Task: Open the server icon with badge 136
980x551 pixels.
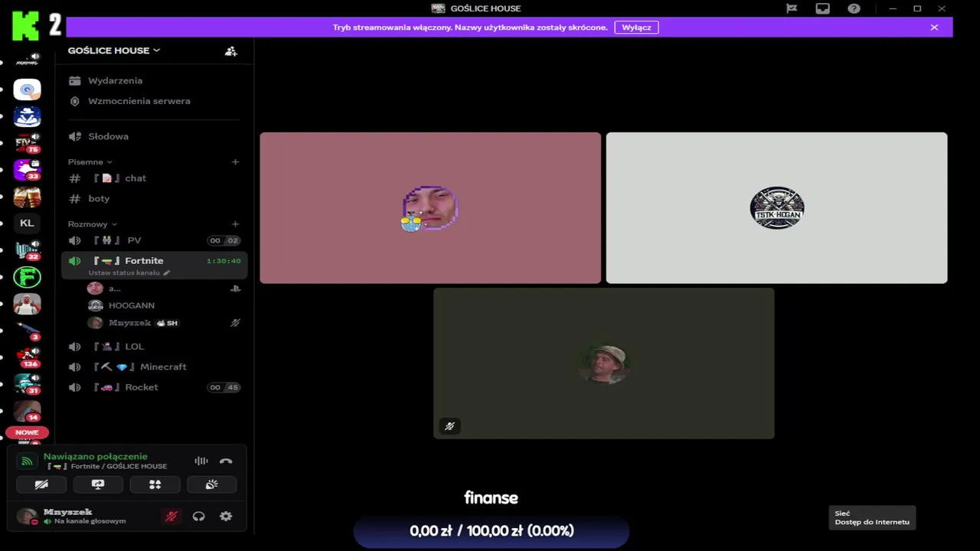Action: (x=27, y=357)
